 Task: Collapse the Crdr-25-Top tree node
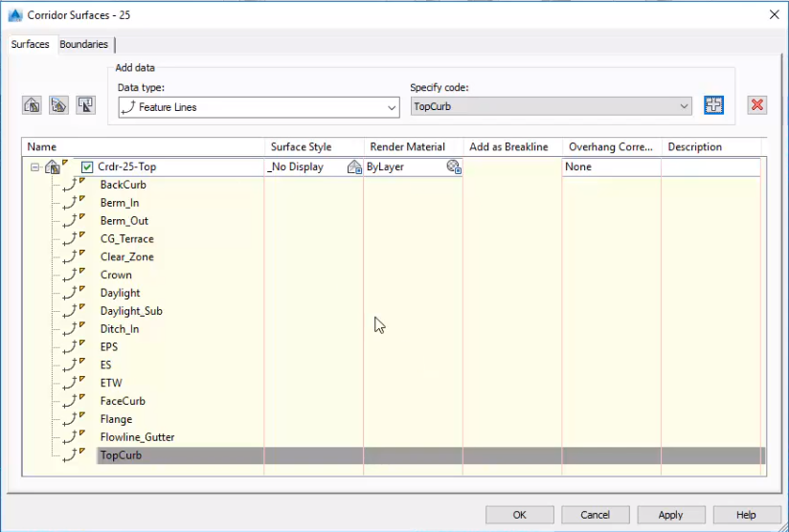pos(34,166)
